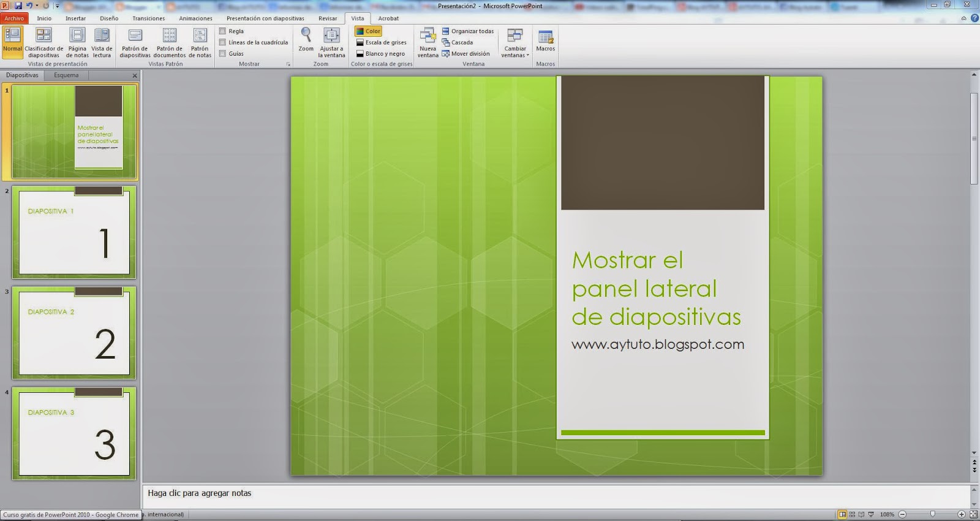Click the slide title text Mostrar el panel lateral
980x521 pixels.
pyautogui.click(x=656, y=288)
